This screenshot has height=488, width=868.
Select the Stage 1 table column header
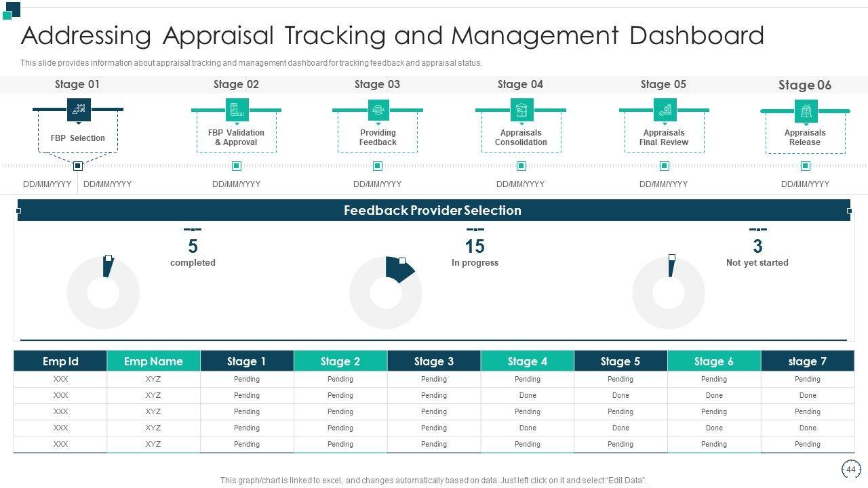click(x=247, y=361)
